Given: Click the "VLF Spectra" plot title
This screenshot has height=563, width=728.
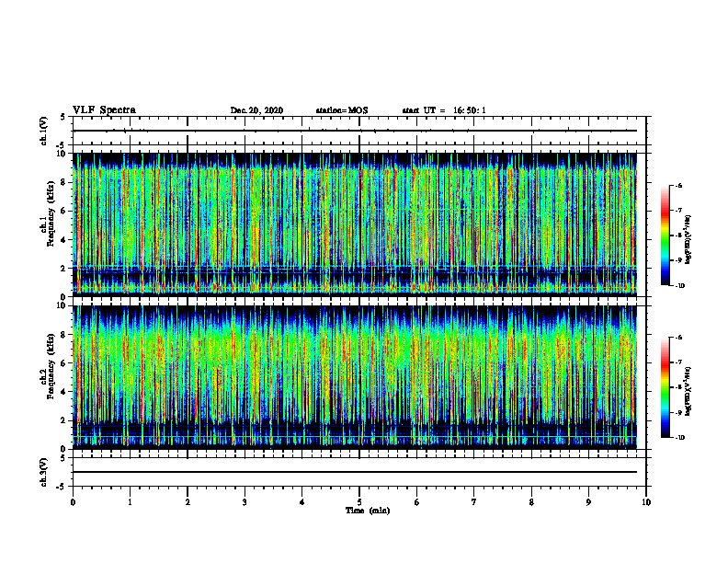Looking at the screenshot, I should click(104, 110).
